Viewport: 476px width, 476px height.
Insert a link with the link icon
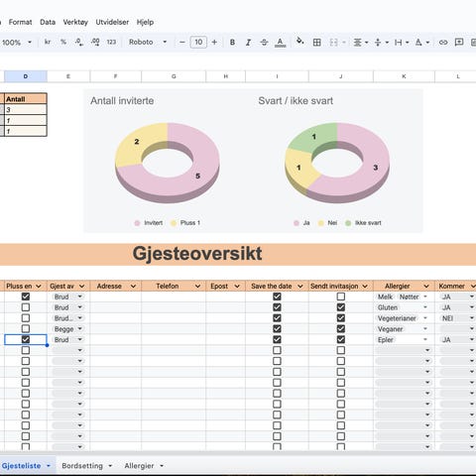443,43
